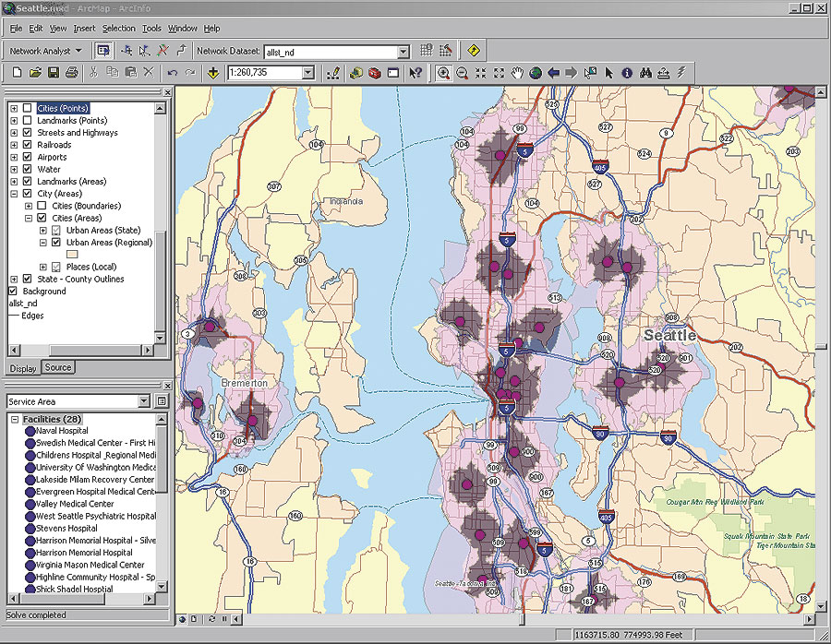Expand the Streets and Highways layer
The image size is (831, 644).
(14, 133)
